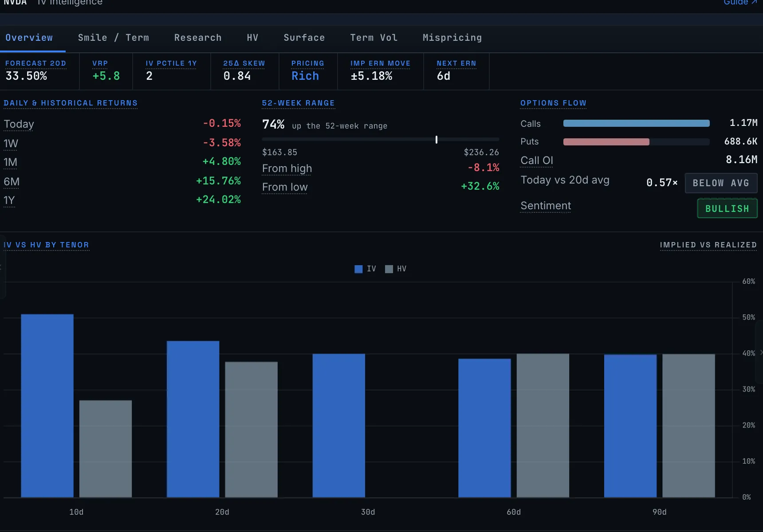Click the Implied vs Realized label
The height and width of the screenshot is (532, 763).
click(708, 245)
